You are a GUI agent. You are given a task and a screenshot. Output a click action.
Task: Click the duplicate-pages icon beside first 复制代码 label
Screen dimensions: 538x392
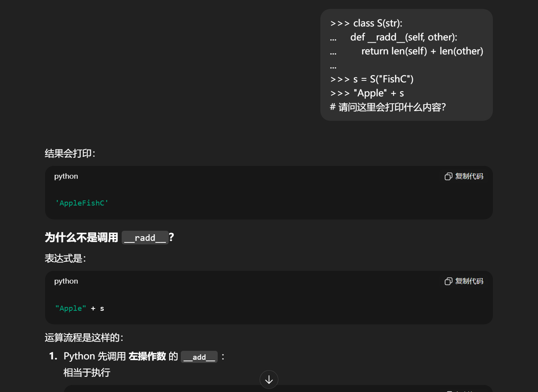pos(449,176)
